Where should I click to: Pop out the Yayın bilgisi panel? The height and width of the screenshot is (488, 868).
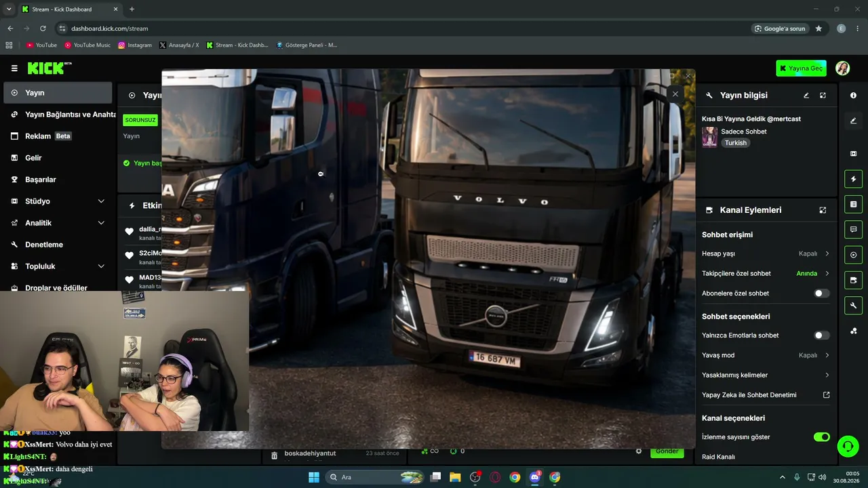823,96
